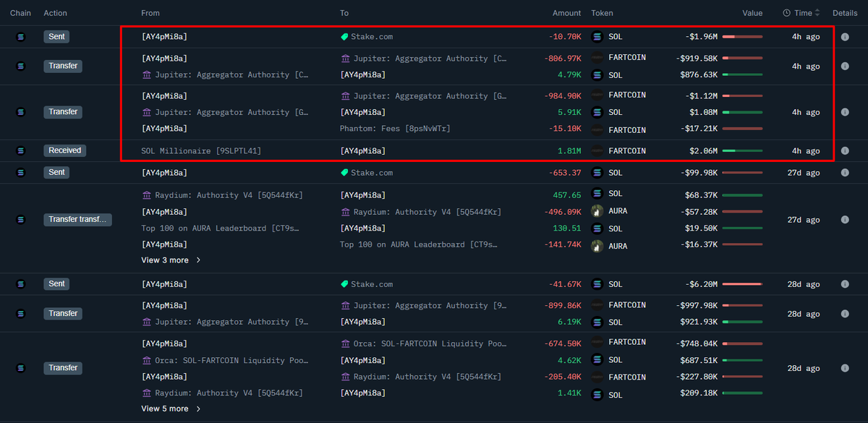Open SOL Millionaire [9SLPTL41] address
The width and height of the screenshot is (868, 423).
pos(201,151)
